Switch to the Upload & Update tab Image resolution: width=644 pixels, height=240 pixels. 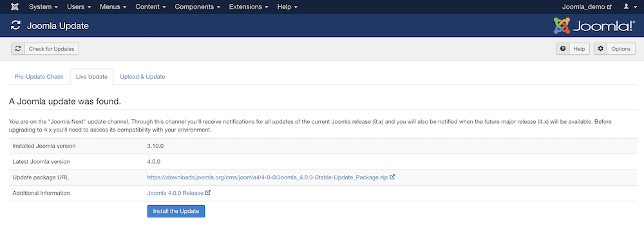click(142, 77)
